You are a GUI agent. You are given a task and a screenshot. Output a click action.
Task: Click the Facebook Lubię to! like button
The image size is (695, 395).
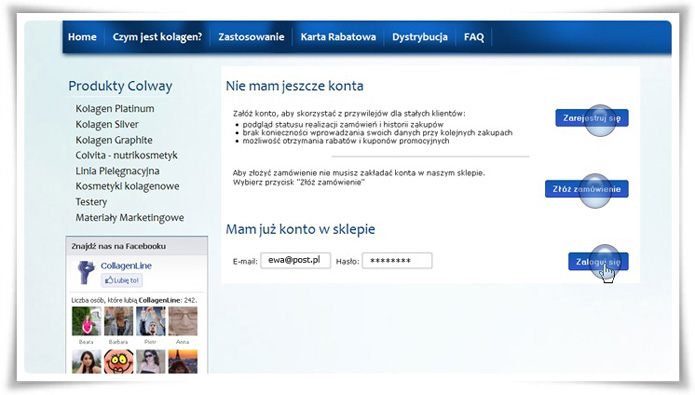coord(122,280)
